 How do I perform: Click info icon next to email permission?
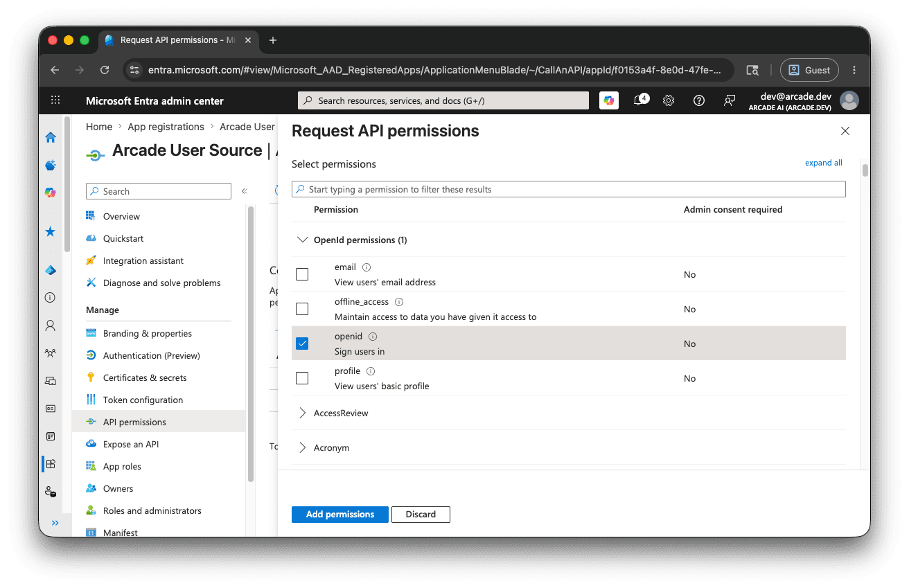(367, 267)
